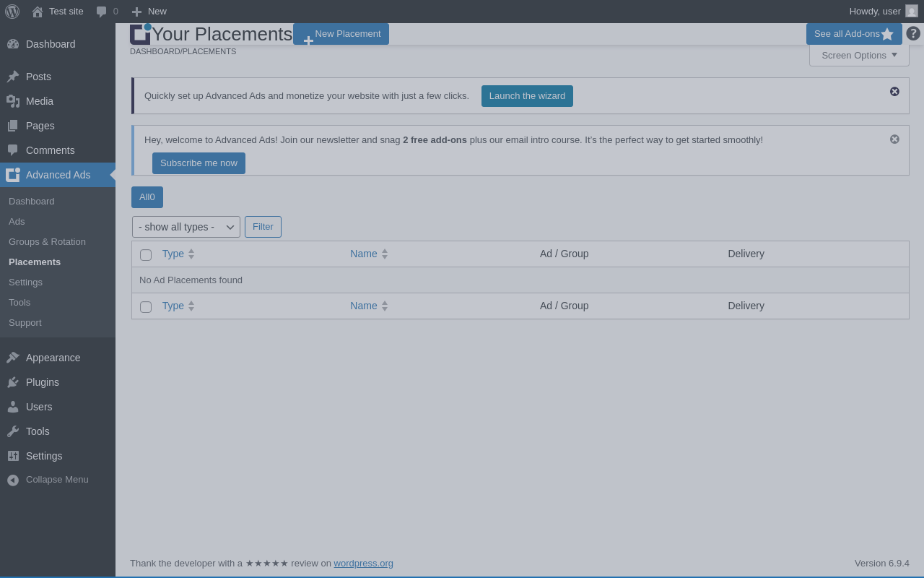
Task: Click the Plugins plug icon
Action: click(13, 382)
